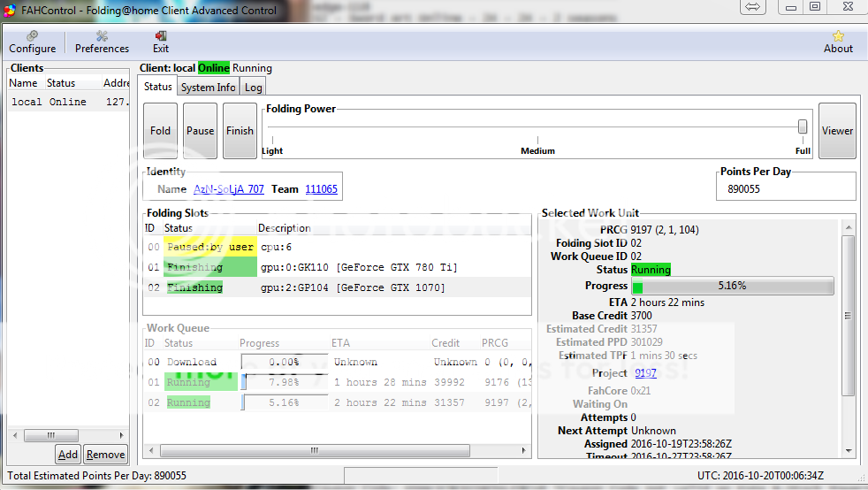868x490 pixels.
Task: Switch to the System Info tab
Action: pyautogui.click(x=208, y=87)
